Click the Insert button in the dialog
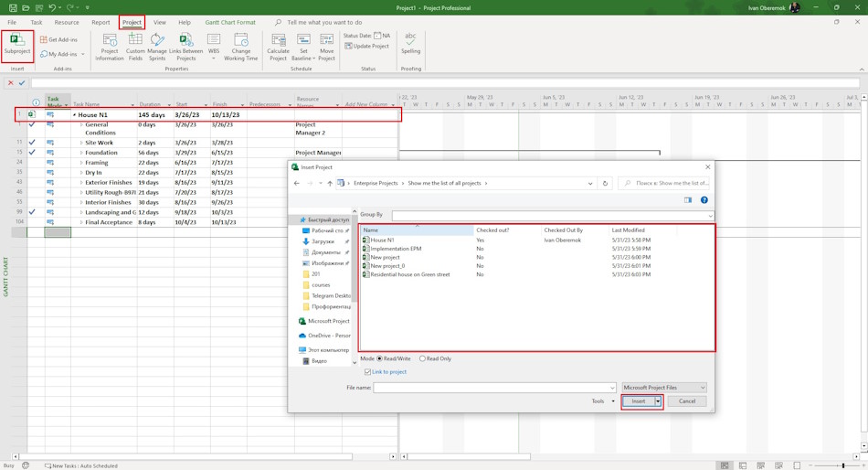Screen dimensions: 868x470 pos(639,401)
